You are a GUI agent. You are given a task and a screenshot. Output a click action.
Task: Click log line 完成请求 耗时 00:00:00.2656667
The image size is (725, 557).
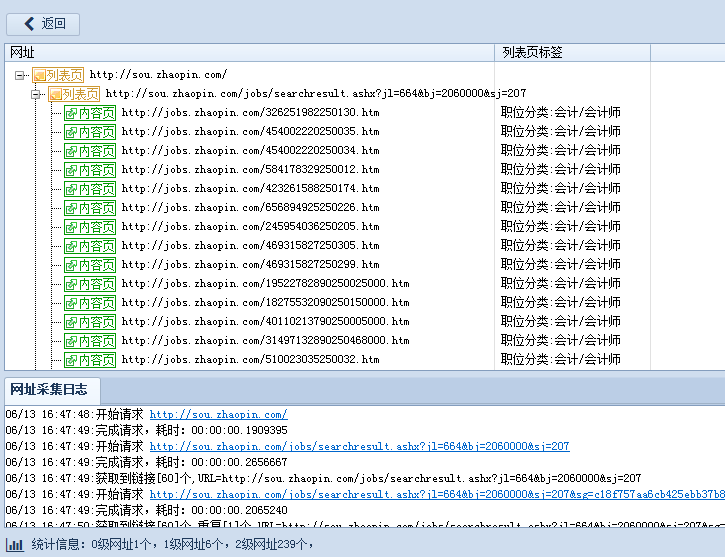click(x=147, y=462)
